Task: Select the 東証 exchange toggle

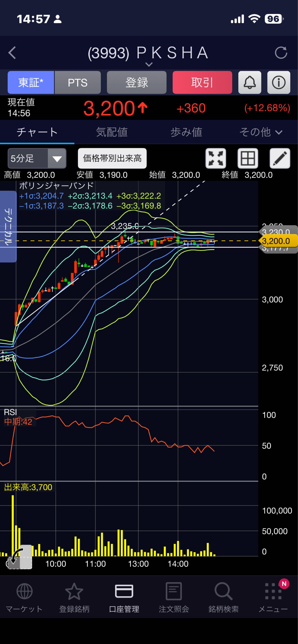Action: point(31,82)
